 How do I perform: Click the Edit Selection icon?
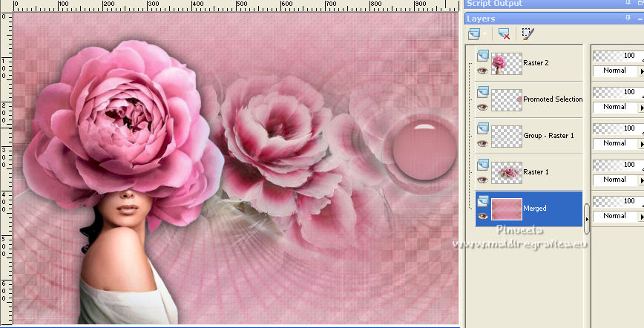click(x=528, y=33)
